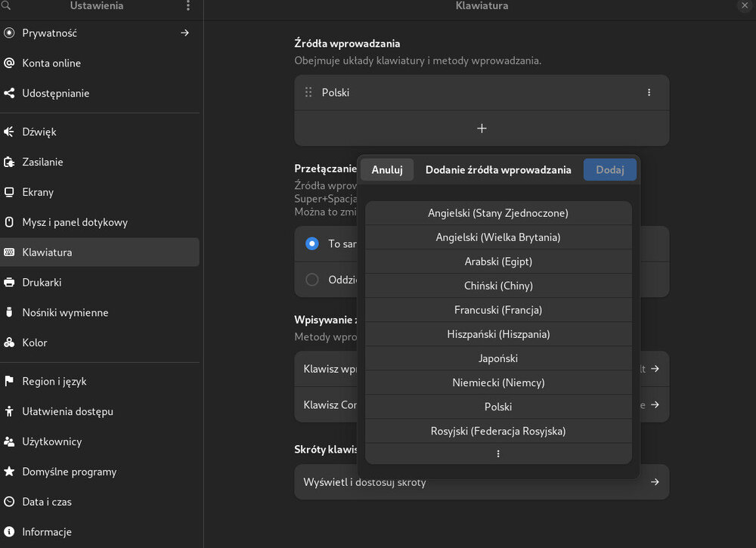Click the plus row to add input source
Viewport: 756px width, 548px height.
[x=482, y=128]
